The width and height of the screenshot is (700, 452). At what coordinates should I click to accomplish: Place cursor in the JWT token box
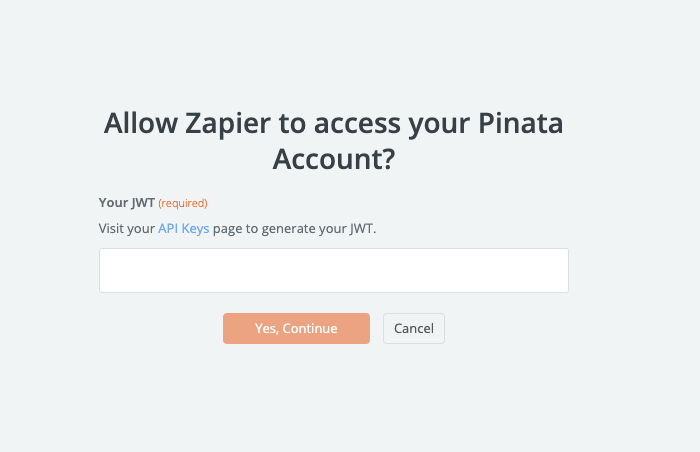(333, 271)
